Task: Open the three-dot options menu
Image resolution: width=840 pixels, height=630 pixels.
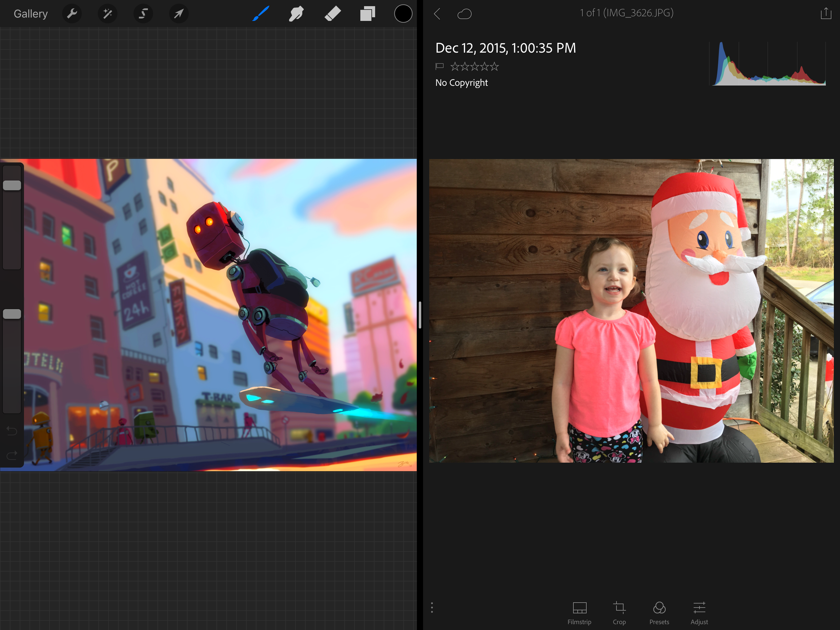Action: (x=432, y=607)
